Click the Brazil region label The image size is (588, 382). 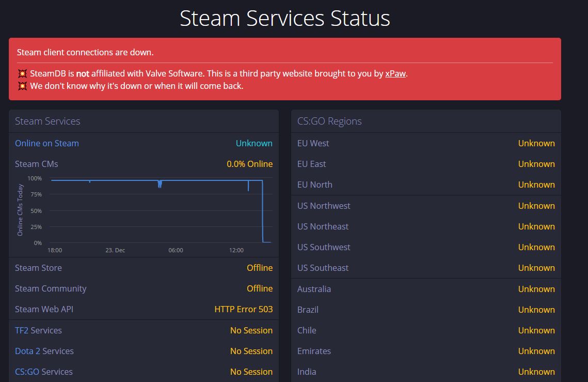308,310
